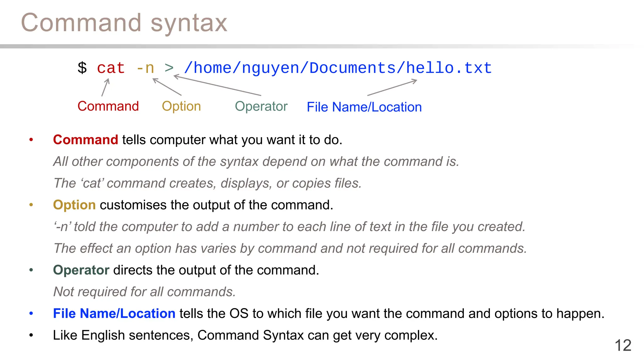
Task: Click 'Like English sentences, Command Syntax can get very complex.'
Action: pyautogui.click(x=245, y=335)
